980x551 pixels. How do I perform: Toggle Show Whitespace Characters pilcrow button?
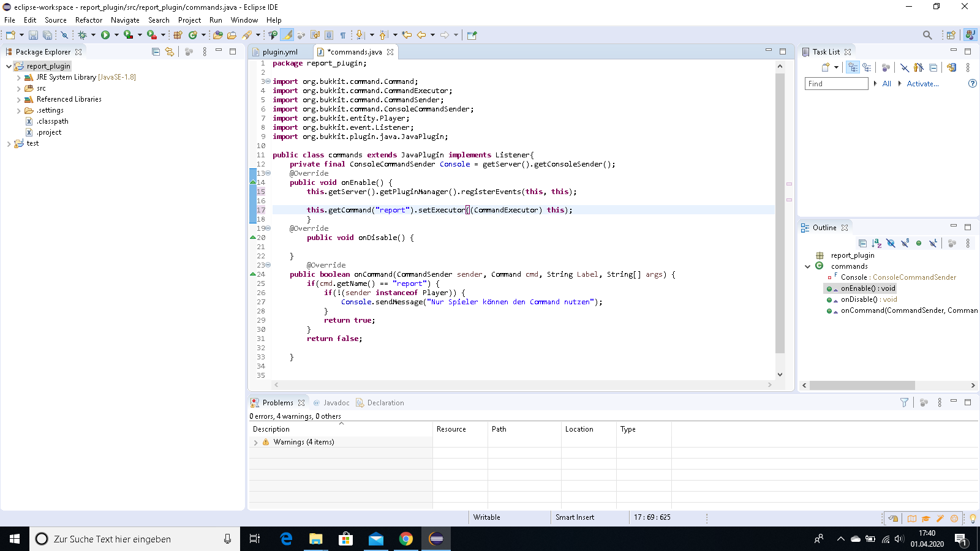pyautogui.click(x=343, y=36)
